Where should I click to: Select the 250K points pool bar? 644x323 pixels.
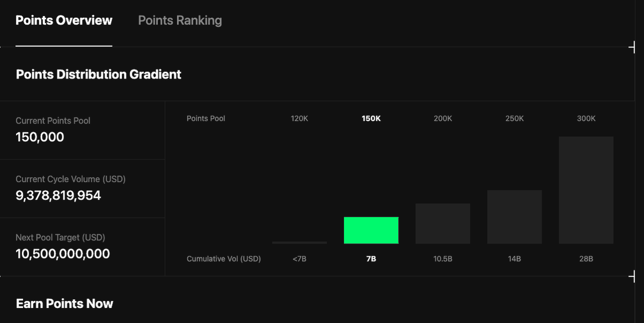(514, 217)
